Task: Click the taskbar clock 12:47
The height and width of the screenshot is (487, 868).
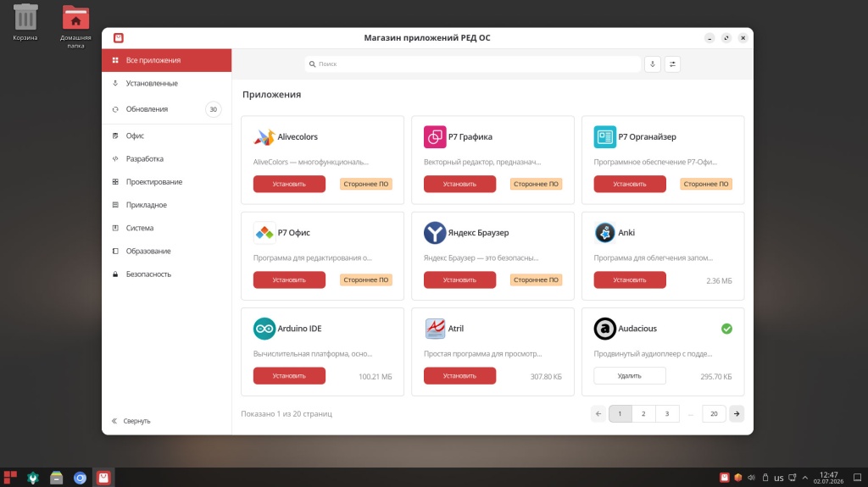Action: (828, 475)
